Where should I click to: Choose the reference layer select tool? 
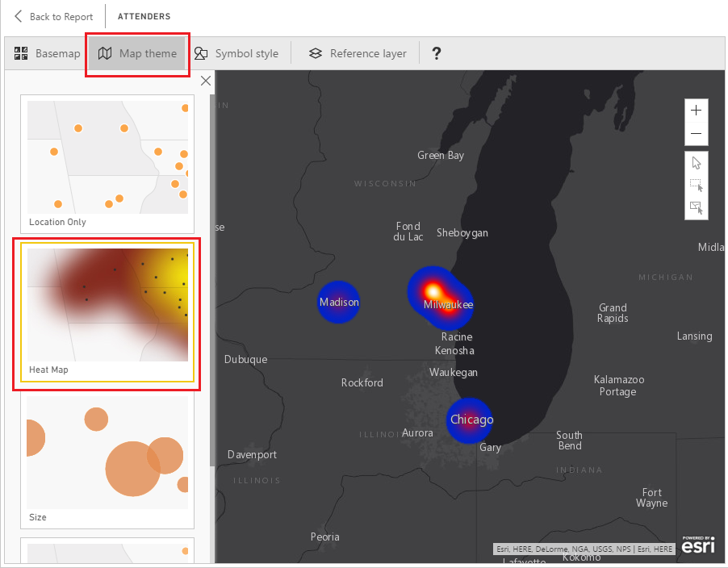click(x=696, y=207)
